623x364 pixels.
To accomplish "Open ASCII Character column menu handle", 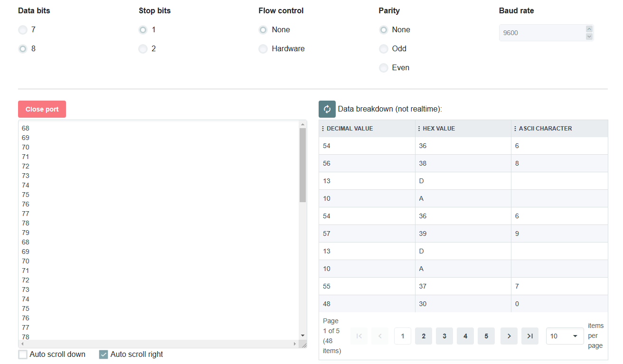I will pyautogui.click(x=515, y=129).
